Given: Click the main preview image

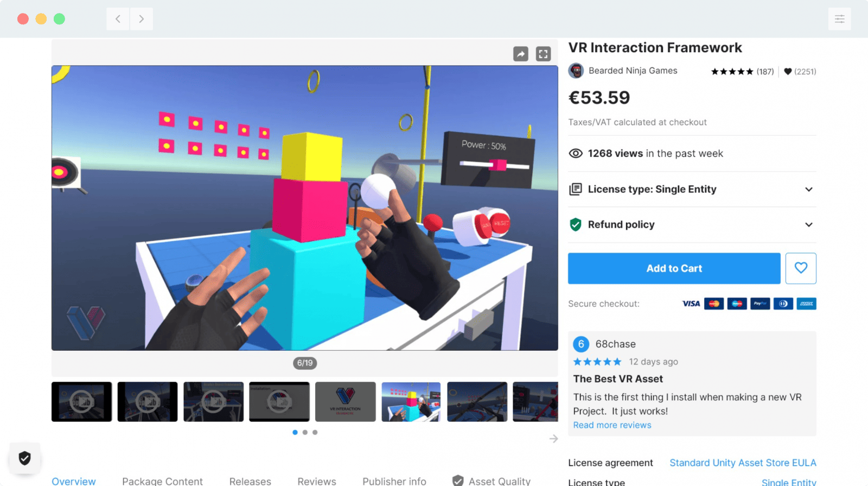Looking at the screenshot, I should (x=305, y=208).
